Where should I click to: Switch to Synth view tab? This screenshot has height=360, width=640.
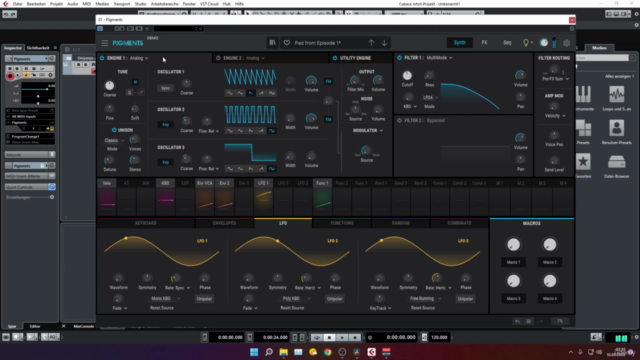[460, 42]
